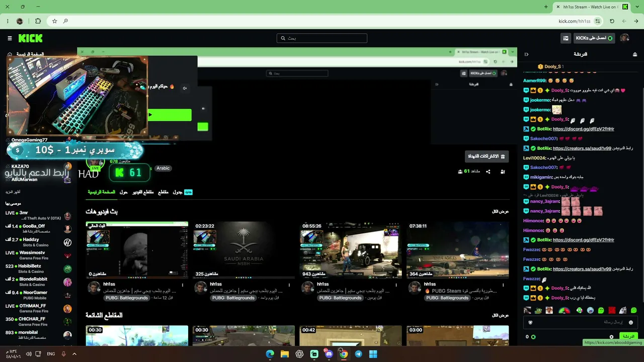Insert the speedometer gauge emote

(565, 311)
